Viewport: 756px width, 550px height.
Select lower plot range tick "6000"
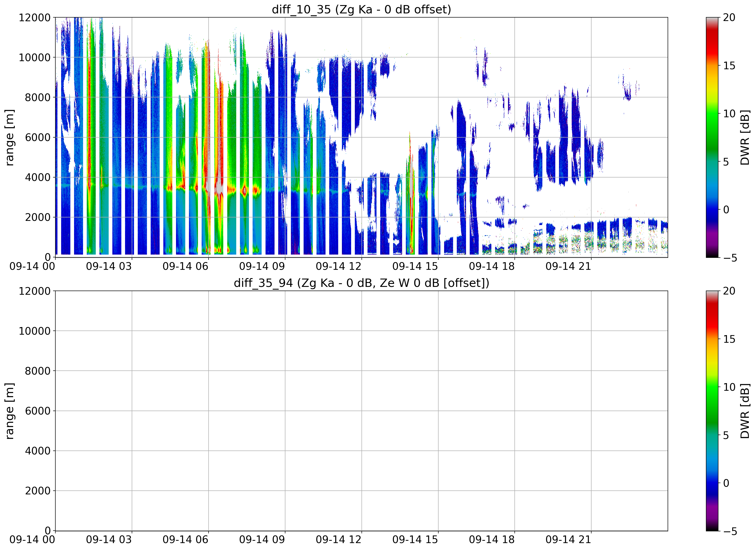coord(38,411)
